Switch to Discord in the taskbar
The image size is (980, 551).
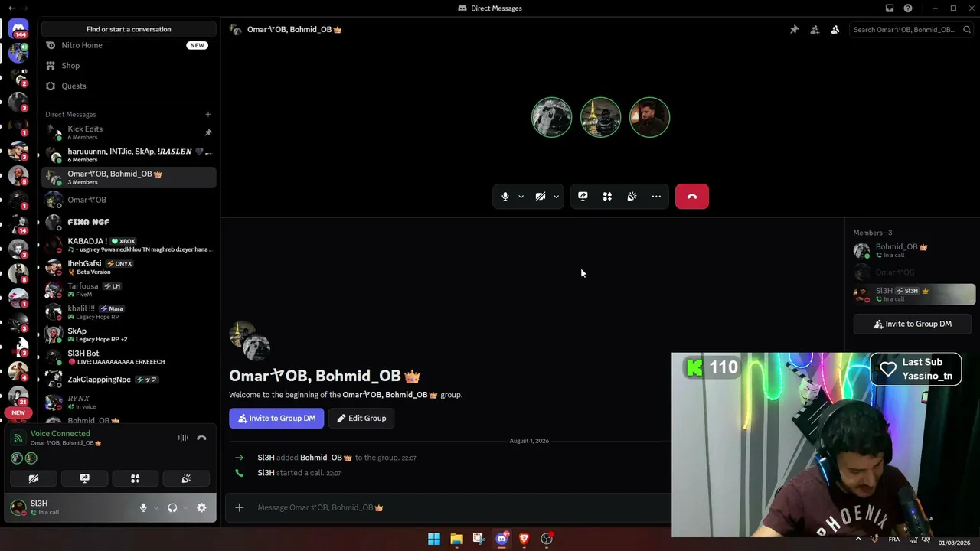(501, 539)
